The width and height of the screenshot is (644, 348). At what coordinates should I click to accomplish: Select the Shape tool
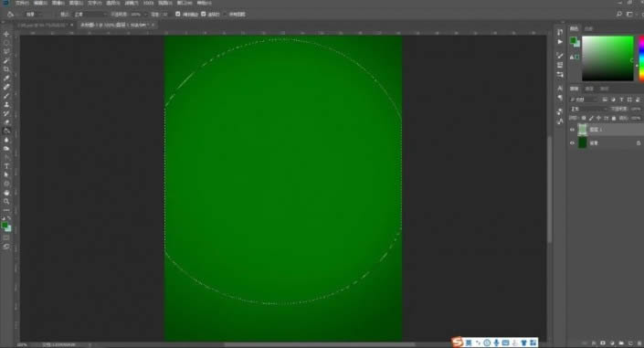point(6,184)
